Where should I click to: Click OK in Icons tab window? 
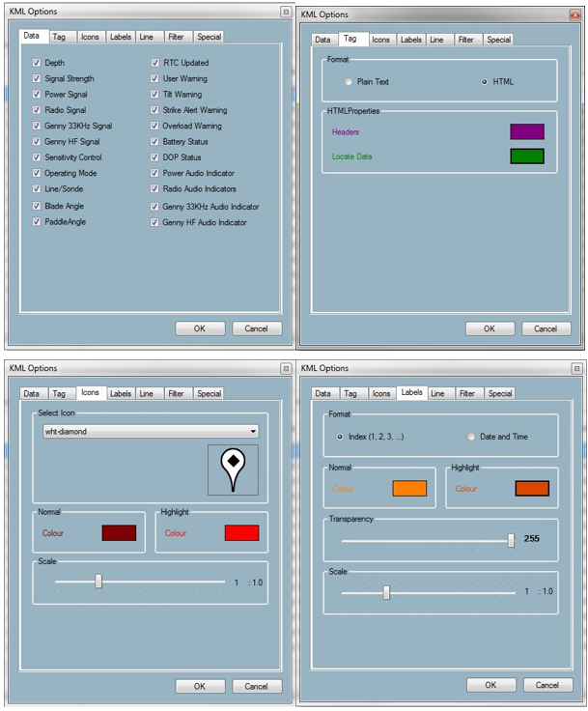click(x=200, y=686)
